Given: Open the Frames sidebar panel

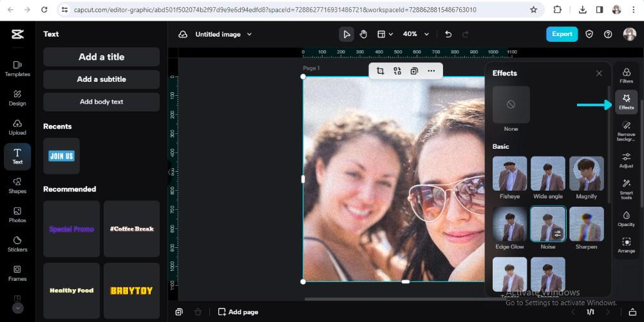Looking at the screenshot, I should point(17,273).
